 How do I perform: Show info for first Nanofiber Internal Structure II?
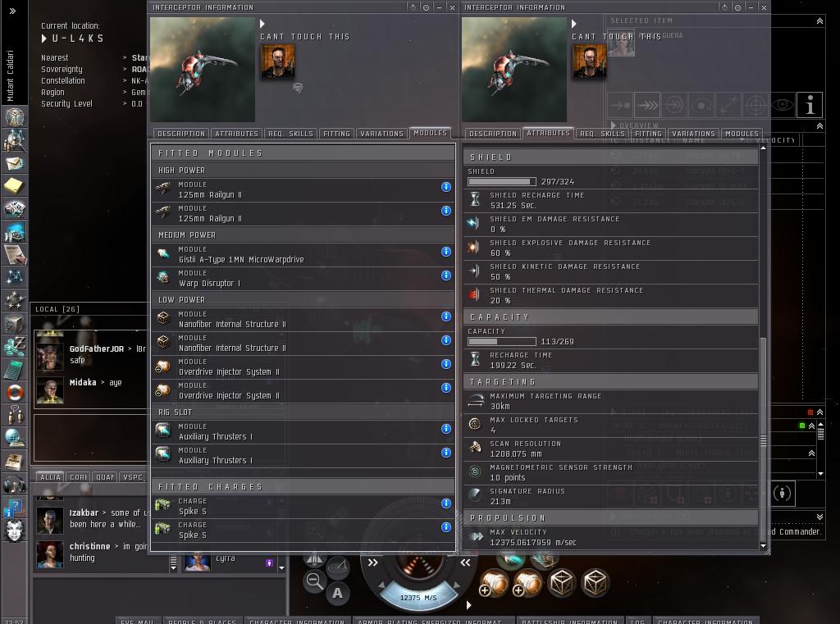click(x=445, y=316)
